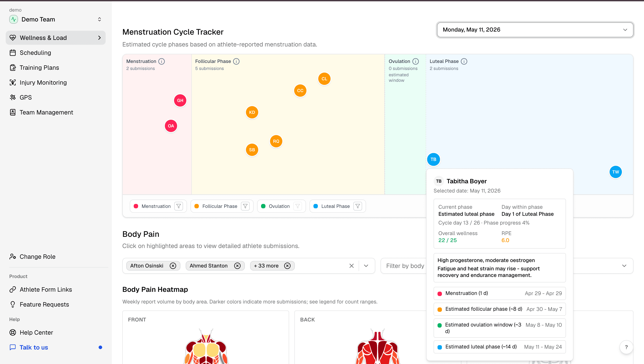
Task: Click the TW luteal phase marker
Action: pyautogui.click(x=616, y=172)
